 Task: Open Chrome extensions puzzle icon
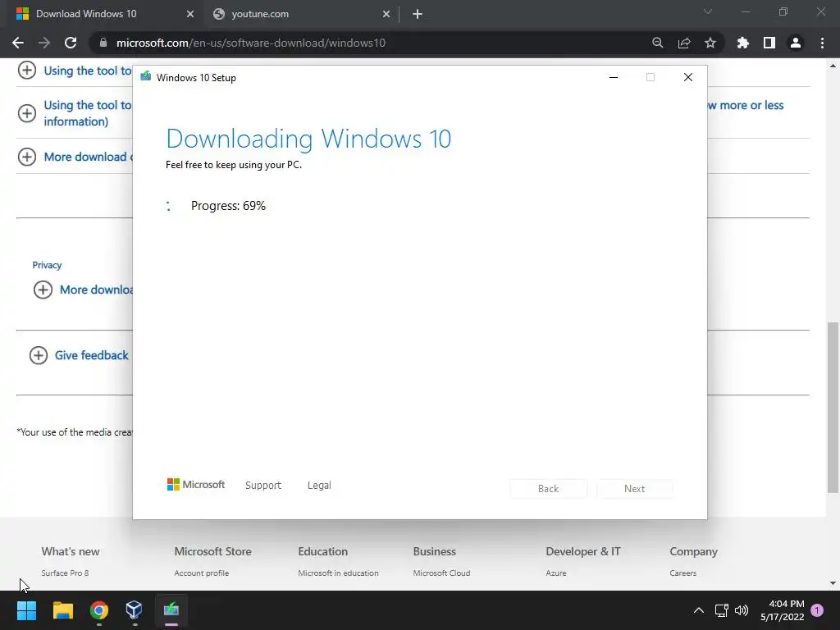743,43
